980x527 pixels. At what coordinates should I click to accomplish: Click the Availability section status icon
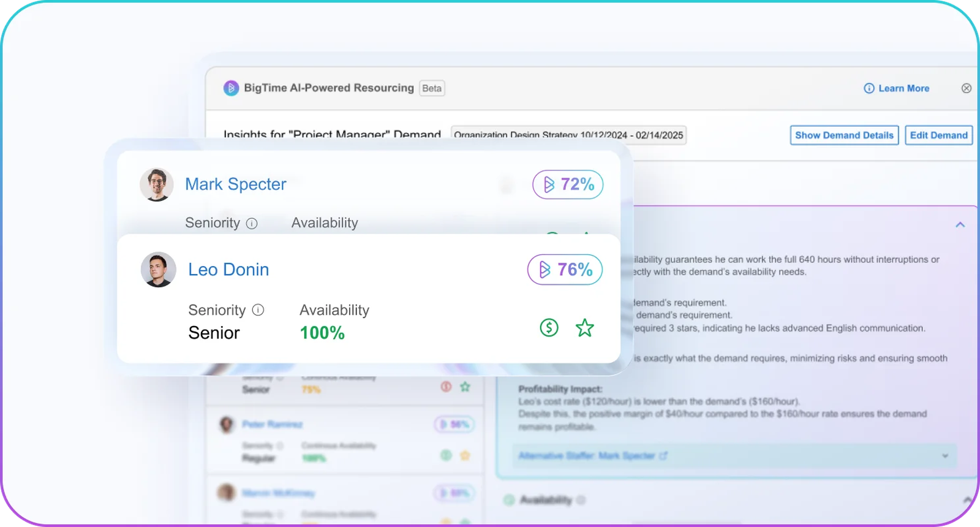click(508, 500)
